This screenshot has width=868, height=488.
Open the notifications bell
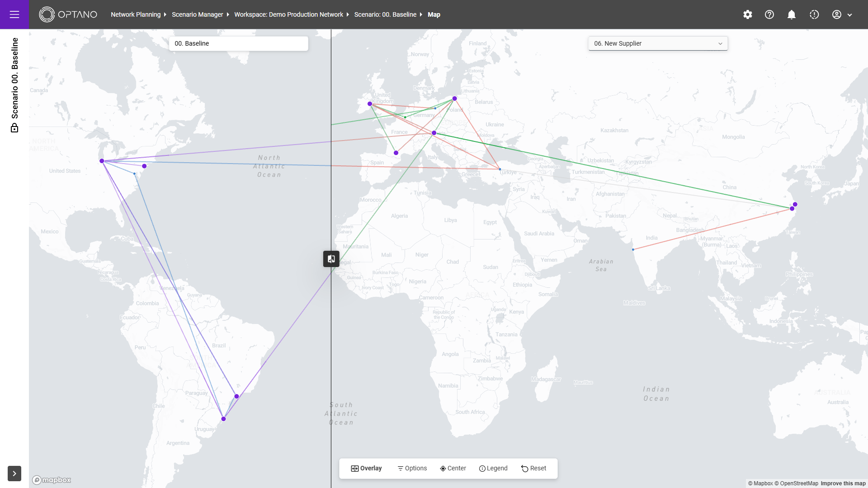click(x=792, y=14)
